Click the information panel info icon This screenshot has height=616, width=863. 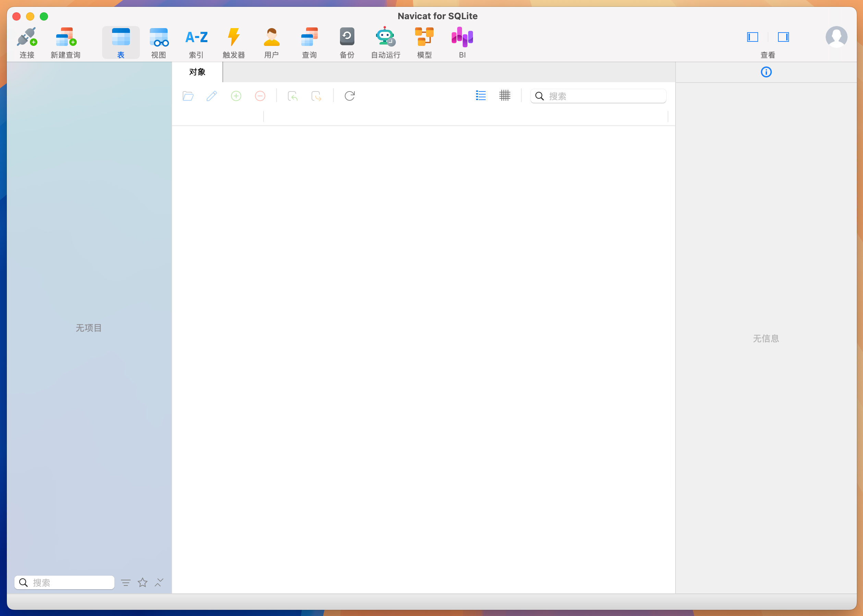[x=766, y=72]
